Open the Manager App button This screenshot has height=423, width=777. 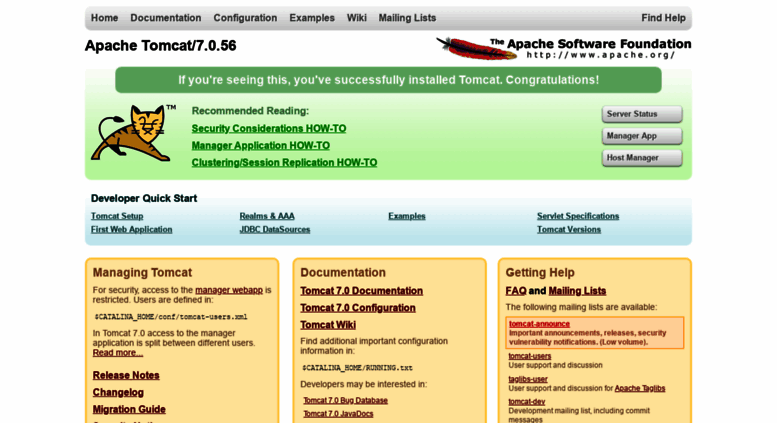click(642, 136)
